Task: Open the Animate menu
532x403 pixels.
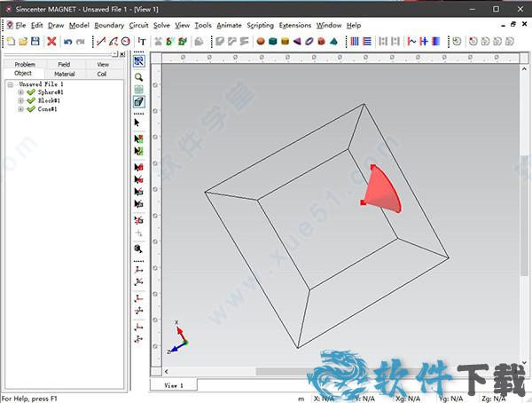Action: click(229, 26)
